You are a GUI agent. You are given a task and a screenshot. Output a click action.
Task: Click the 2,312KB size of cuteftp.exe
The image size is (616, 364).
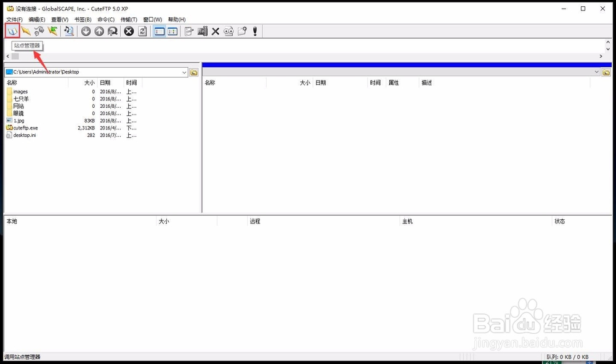pos(86,127)
